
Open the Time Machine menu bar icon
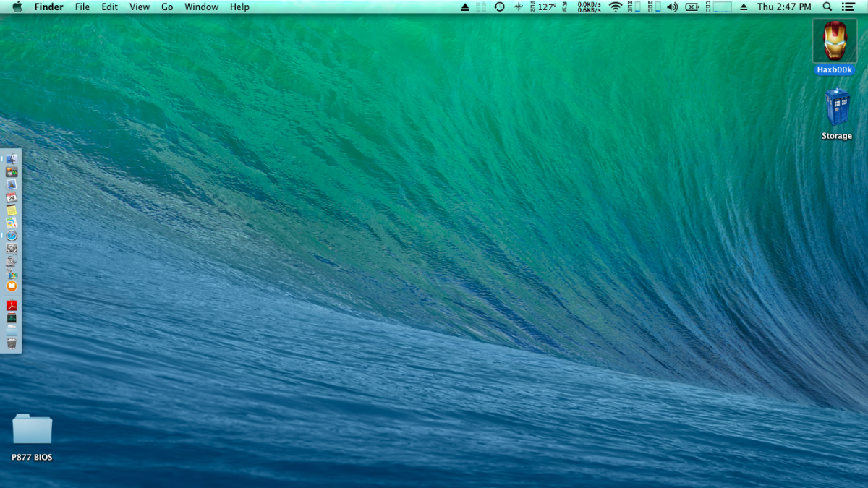click(499, 7)
